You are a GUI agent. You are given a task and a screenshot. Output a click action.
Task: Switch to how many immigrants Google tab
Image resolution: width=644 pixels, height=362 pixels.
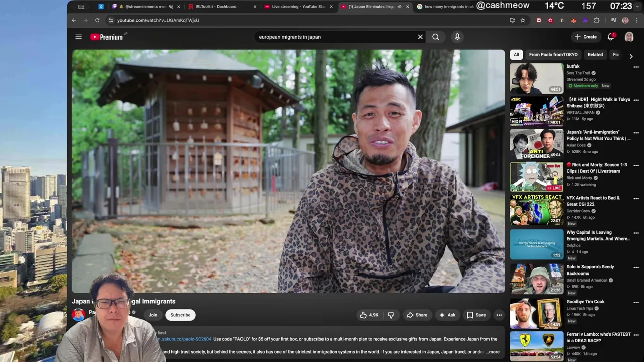pyautogui.click(x=445, y=7)
